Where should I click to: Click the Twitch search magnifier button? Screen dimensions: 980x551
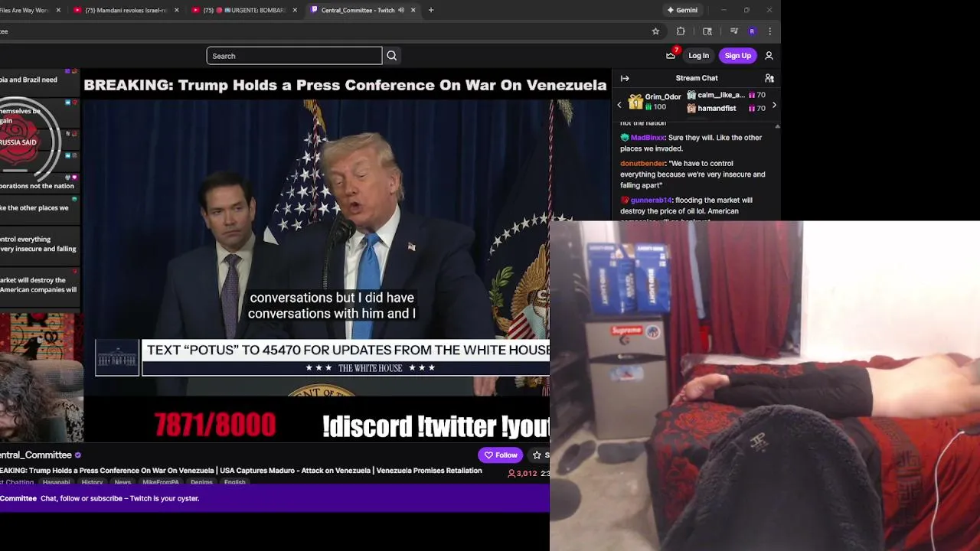(x=391, y=56)
